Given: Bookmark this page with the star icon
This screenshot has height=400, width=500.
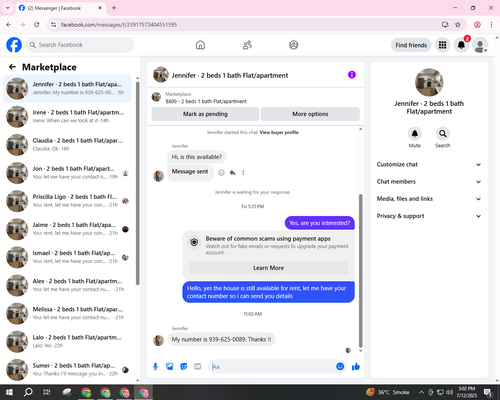Looking at the screenshot, I should [x=458, y=25].
